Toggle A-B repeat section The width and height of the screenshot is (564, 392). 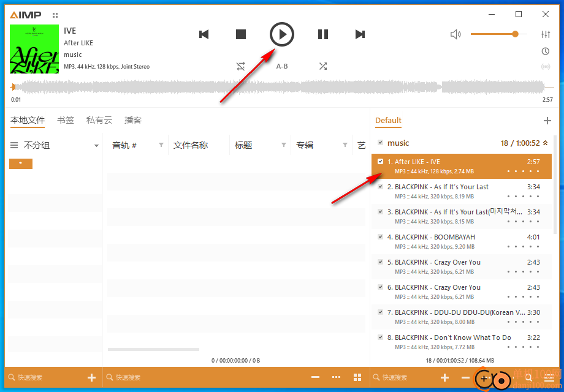coord(282,66)
